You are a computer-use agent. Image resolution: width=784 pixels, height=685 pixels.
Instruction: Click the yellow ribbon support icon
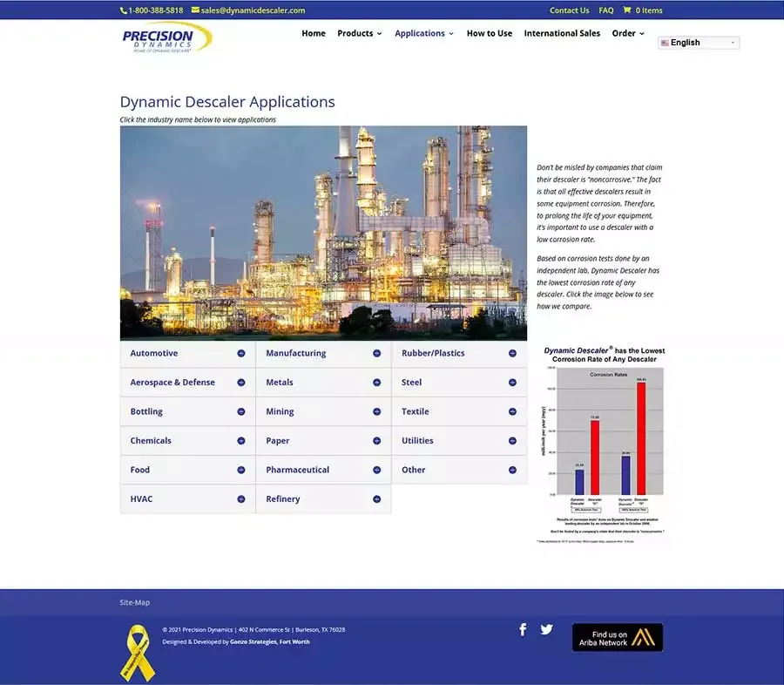pos(139,652)
